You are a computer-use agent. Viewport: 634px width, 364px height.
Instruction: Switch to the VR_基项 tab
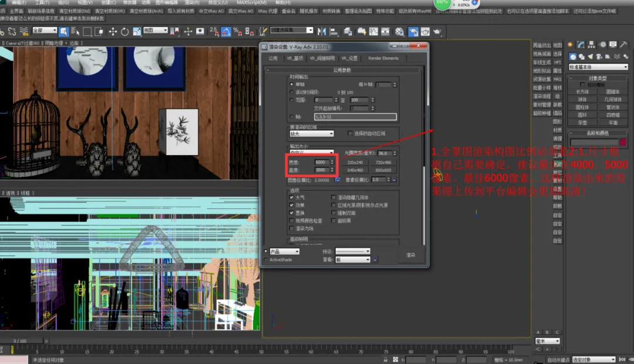tap(295, 58)
